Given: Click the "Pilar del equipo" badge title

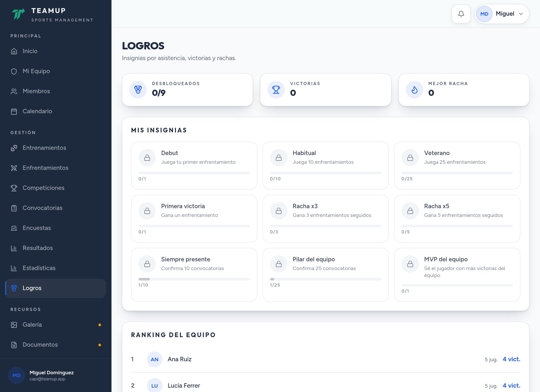Looking at the screenshot, I should click(314, 259).
